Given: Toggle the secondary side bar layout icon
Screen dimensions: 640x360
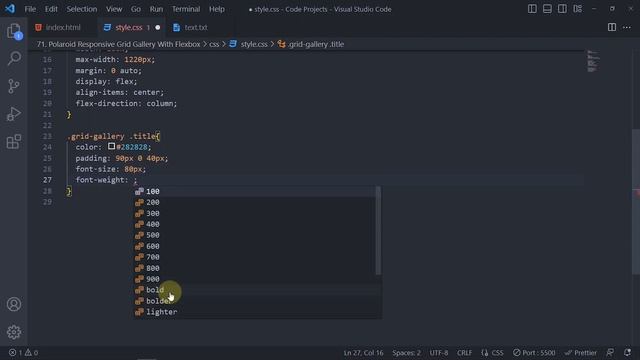Looking at the screenshot, I should [562, 9].
